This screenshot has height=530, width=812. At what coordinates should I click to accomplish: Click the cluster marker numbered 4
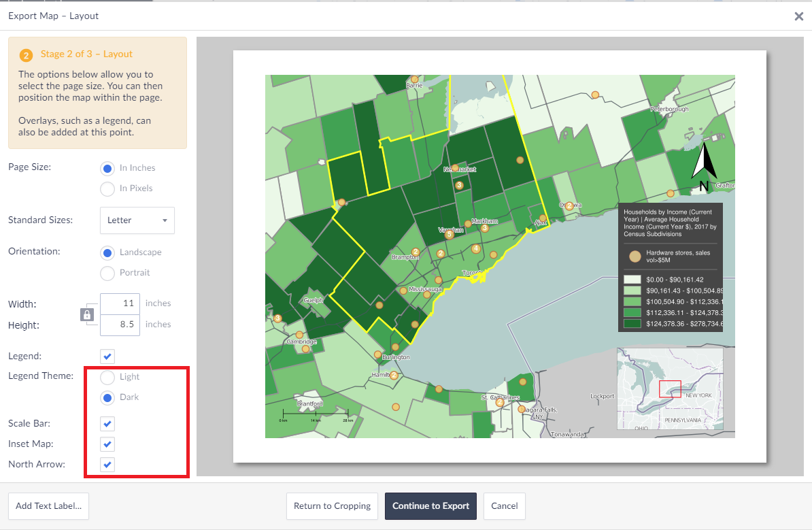[476, 248]
